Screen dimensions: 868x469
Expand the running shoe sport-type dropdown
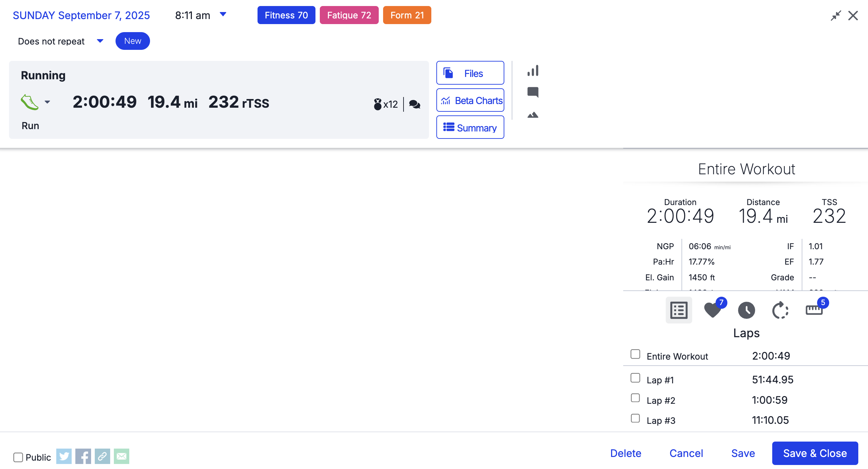click(47, 102)
